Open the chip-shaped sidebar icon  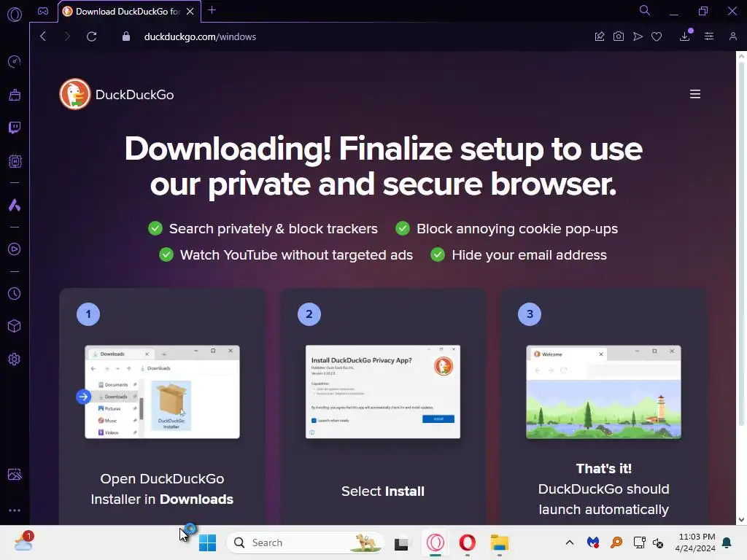tap(15, 161)
